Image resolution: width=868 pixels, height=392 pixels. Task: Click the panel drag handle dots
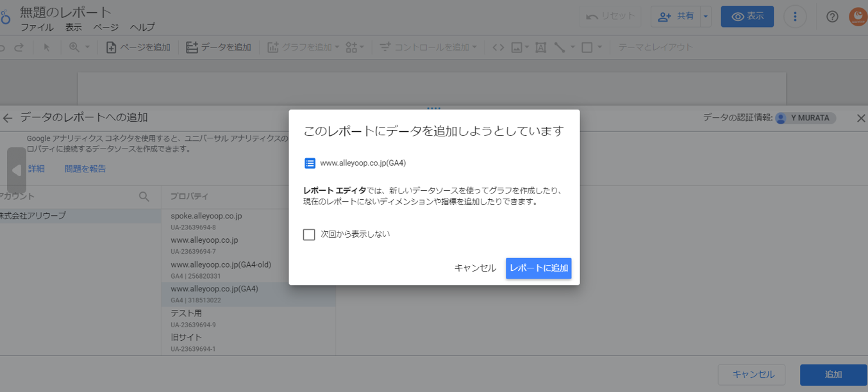[x=433, y=108]
